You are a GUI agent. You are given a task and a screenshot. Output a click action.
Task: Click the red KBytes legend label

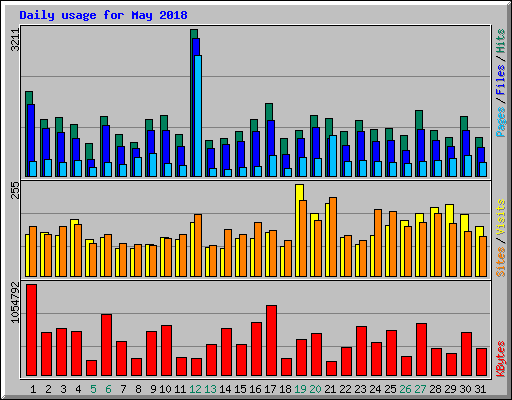pyautogui.click(x=501, y=359)
